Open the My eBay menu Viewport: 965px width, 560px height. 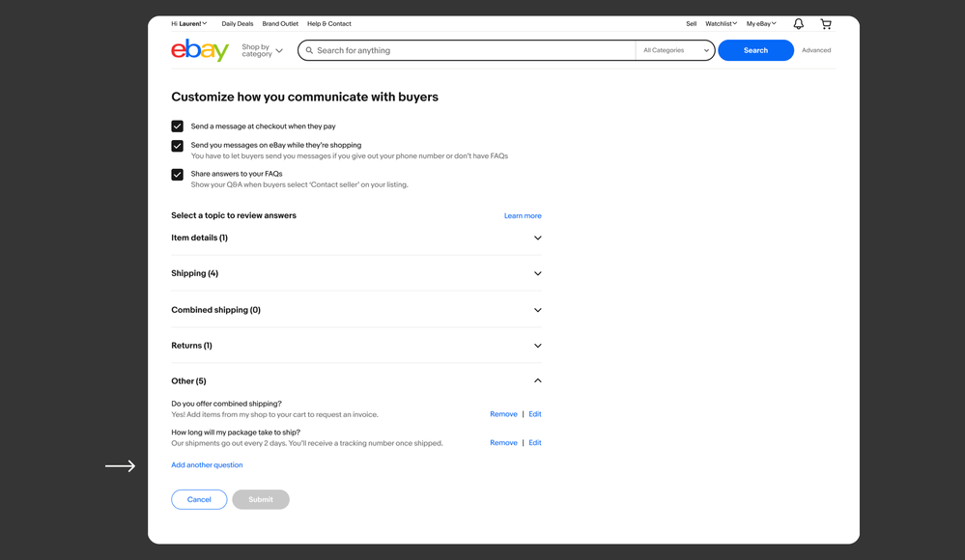click(761, 24)
